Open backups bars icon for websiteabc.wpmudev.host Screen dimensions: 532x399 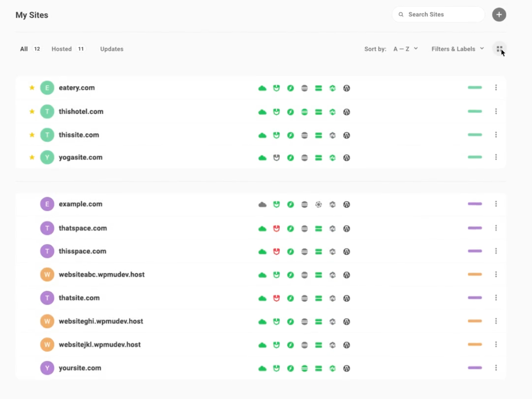point(318,275)
